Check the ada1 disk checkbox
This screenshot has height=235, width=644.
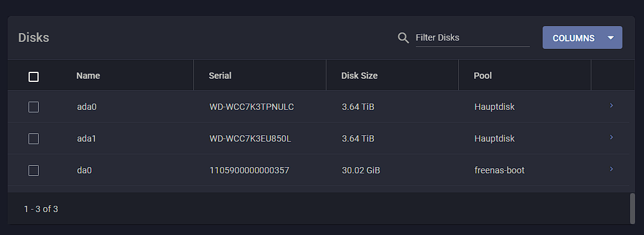click(34, 138)
